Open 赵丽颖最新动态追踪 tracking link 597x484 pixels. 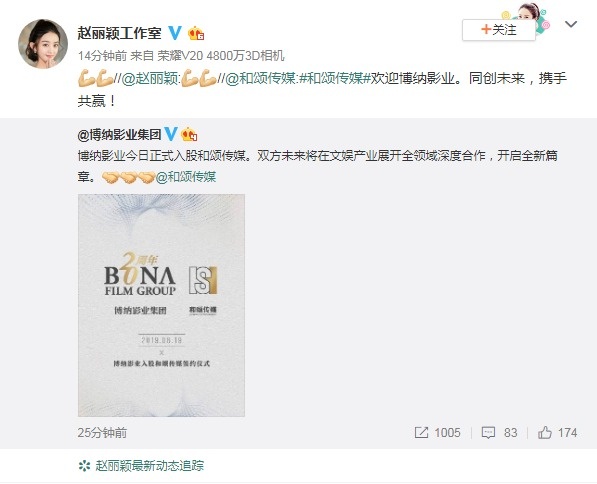[149, 465]
